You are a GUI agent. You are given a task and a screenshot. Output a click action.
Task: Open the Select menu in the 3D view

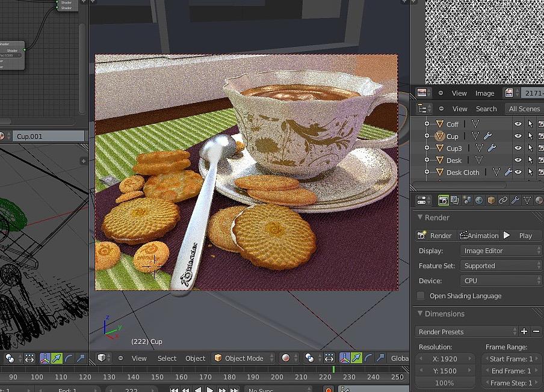click(x=167, y=358)
